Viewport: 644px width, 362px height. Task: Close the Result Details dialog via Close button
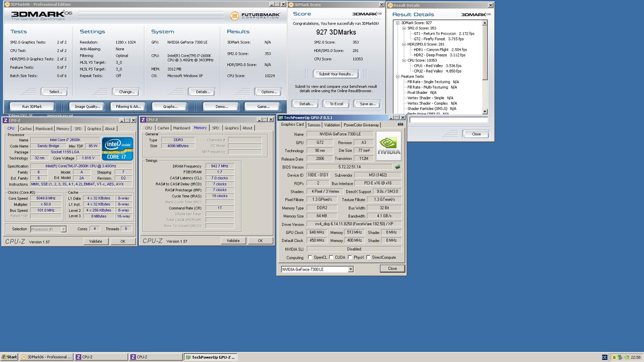476,134
